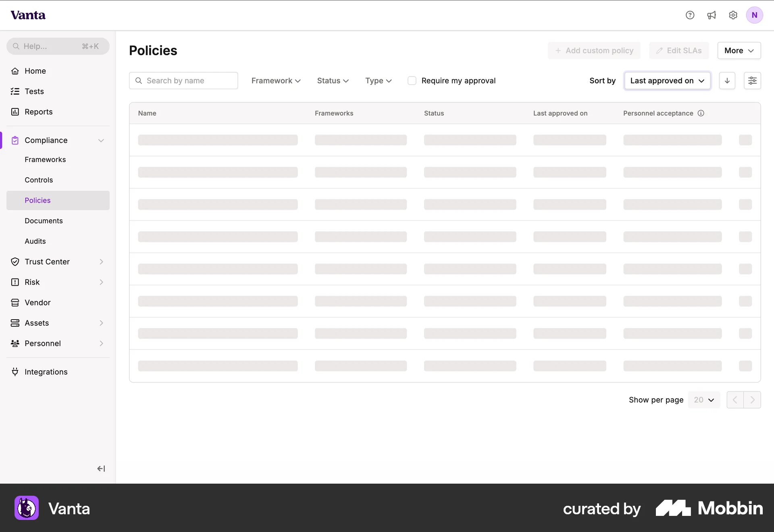Click the Vanta logo
Screen dimensions: 774x532
(x=28, y=15)
